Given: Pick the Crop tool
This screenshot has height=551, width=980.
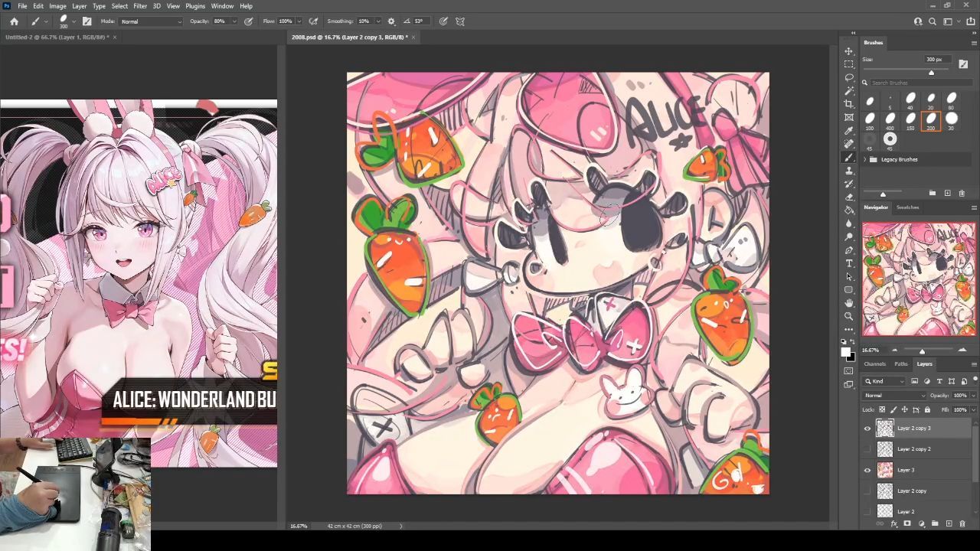Looking at the screenshot, I should point(848,104).
